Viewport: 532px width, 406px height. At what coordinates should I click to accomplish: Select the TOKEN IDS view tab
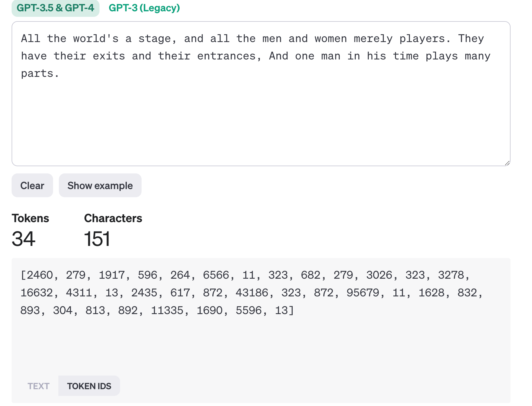(89, 386)
